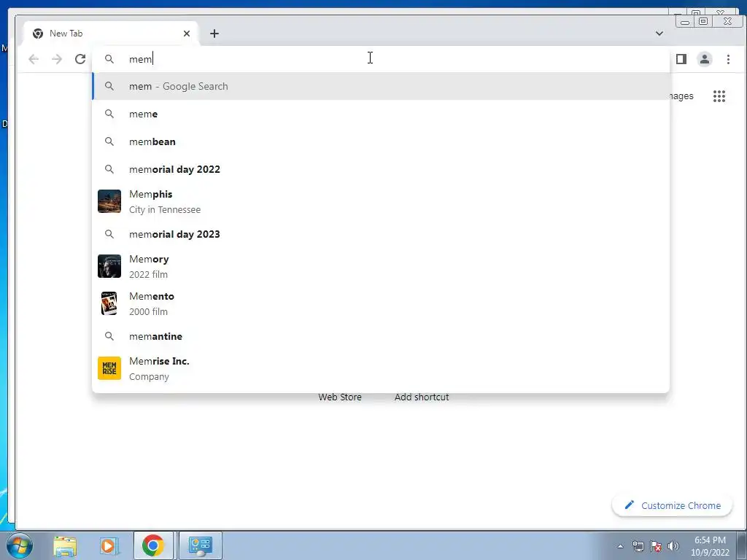Close the New Tab tab

[187, 34]
